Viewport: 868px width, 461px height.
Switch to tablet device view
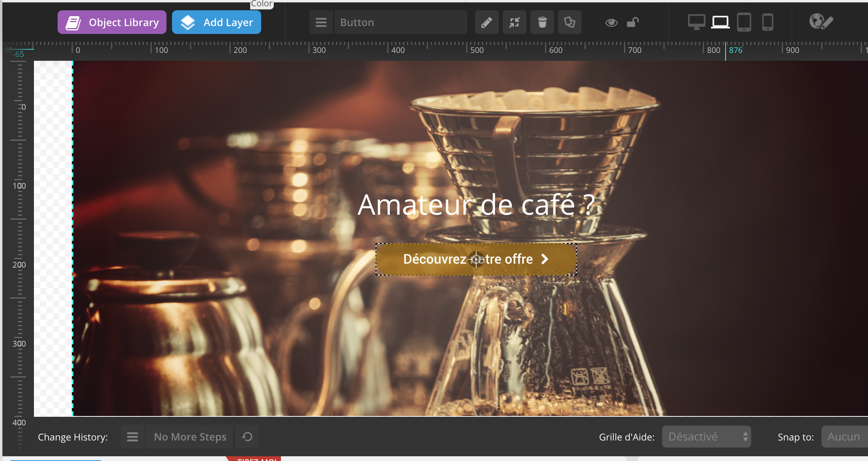(744, 22)
